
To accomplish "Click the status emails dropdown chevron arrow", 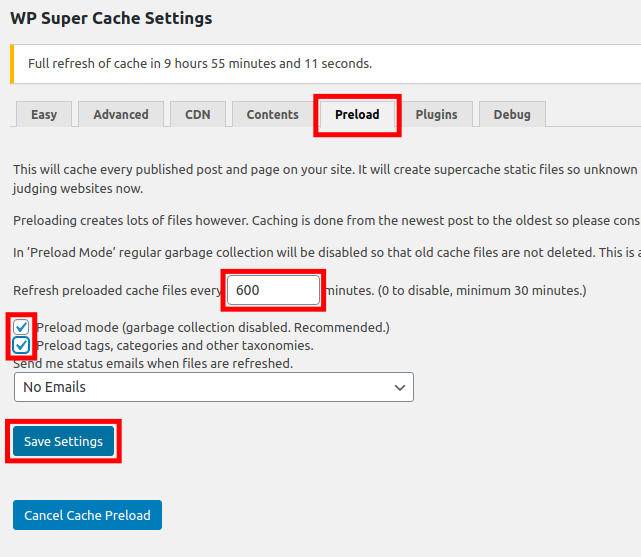I will click(x=400, y=386).
